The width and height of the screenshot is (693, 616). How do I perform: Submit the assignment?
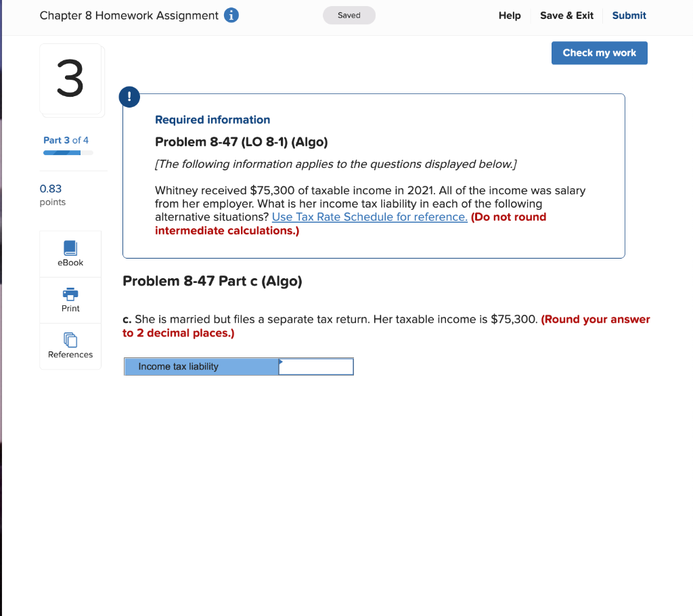629,16
